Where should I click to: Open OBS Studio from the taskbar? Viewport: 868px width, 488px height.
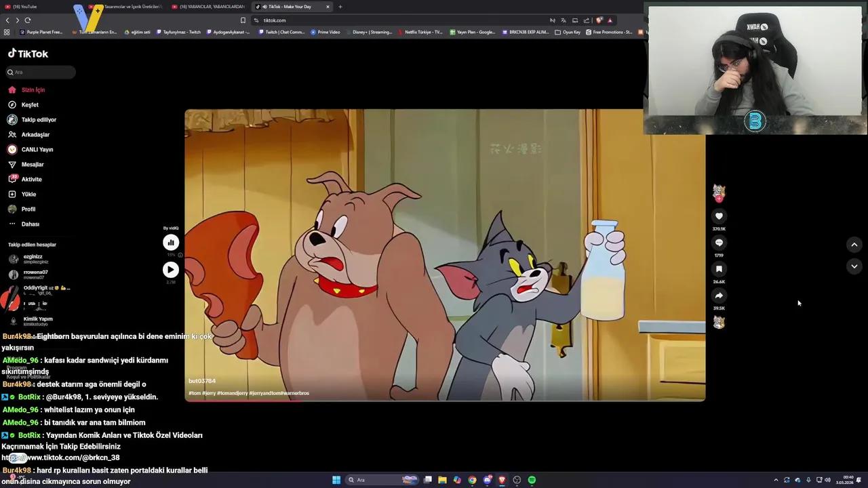[517, 480]
